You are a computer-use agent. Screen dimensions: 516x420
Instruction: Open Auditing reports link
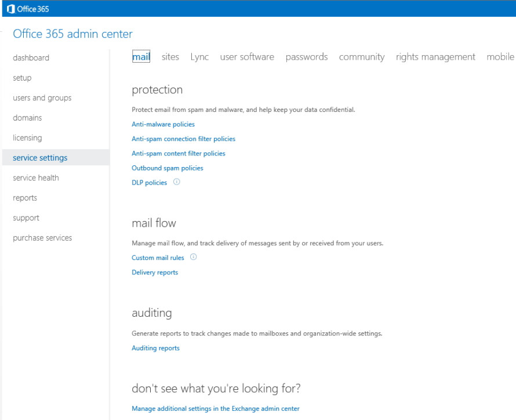click(155, 348)
